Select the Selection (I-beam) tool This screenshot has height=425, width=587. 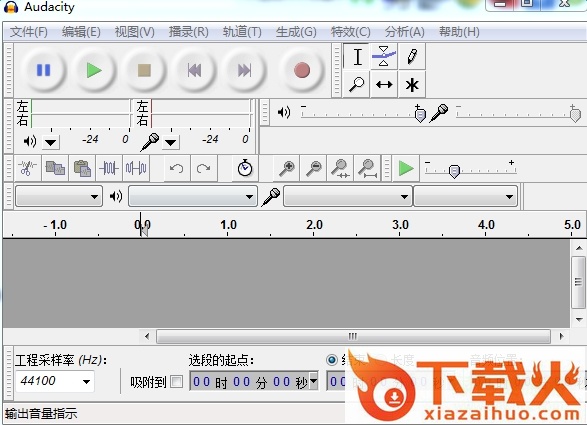[357, 57]
